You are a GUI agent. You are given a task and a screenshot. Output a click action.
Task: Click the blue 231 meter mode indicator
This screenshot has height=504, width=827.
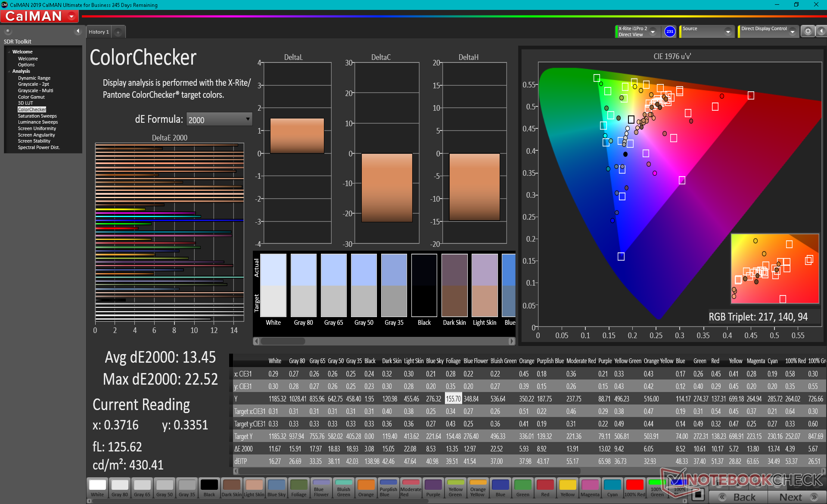pyautogui.click(x=669, y=31)
